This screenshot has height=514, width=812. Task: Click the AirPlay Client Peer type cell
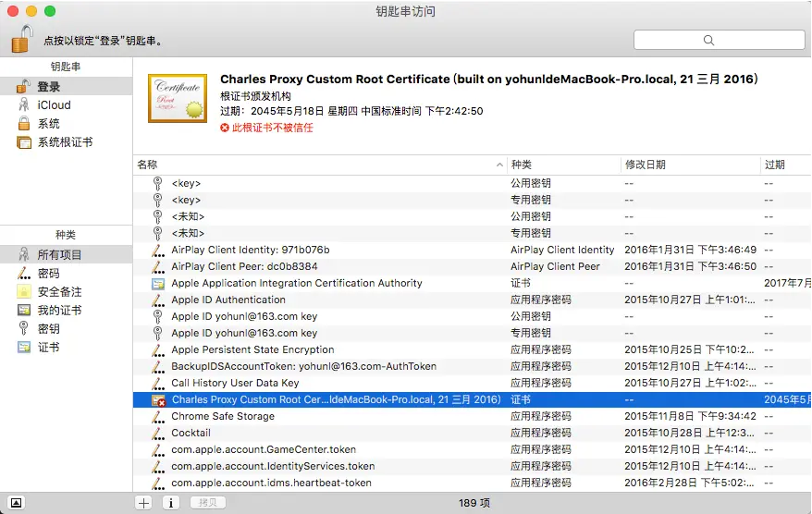point(555,266)
